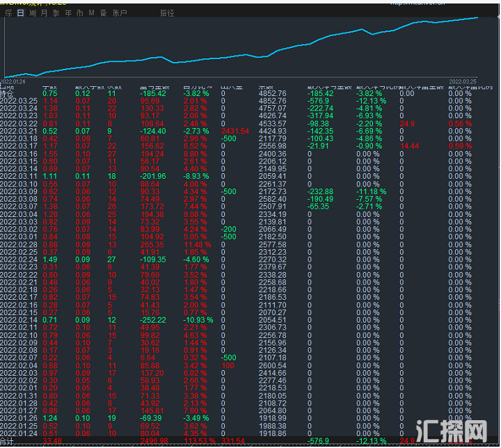501x448 pixels.
Task: Click the 账户 account tab
Action: pos(120,13)
